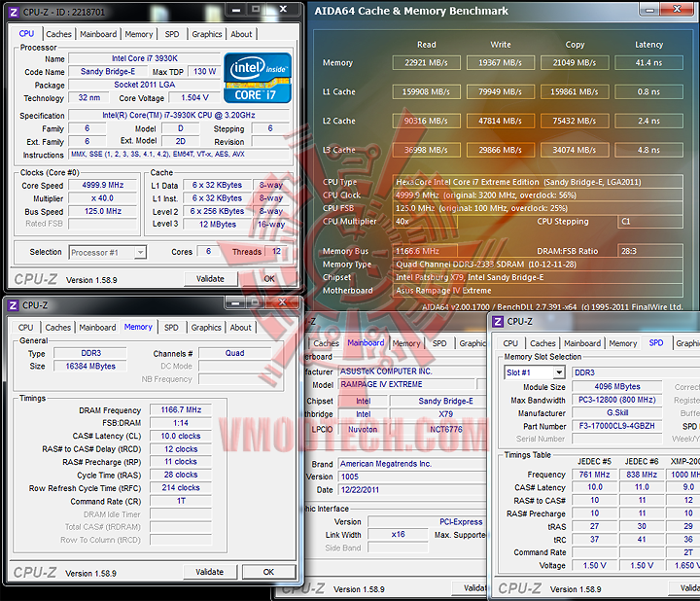Select Caches tab in Memory CPU-Z window
This screenshot has width=700, height=601.
[x=58, y=328]
